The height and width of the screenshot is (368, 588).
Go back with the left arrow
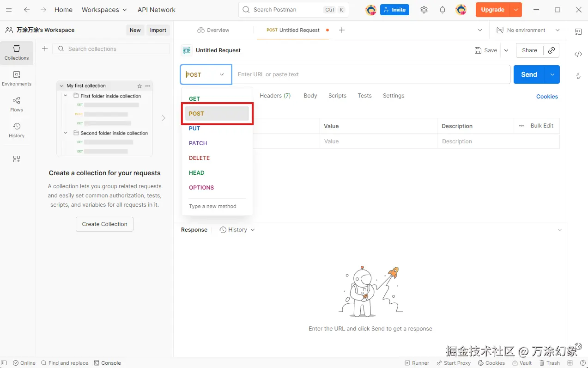tap(27, 10)
